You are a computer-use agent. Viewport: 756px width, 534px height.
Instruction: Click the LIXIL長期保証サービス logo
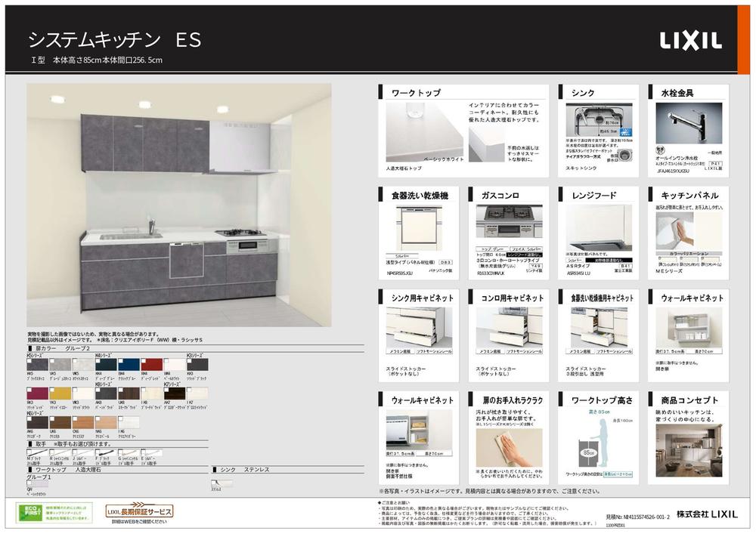coord(140,512)
